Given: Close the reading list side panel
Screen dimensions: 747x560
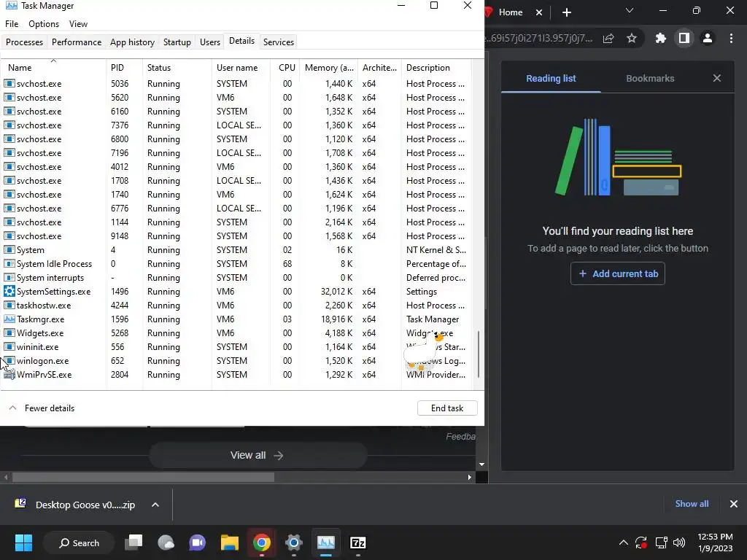Looking at the screenshot, I should pos(717,78).
